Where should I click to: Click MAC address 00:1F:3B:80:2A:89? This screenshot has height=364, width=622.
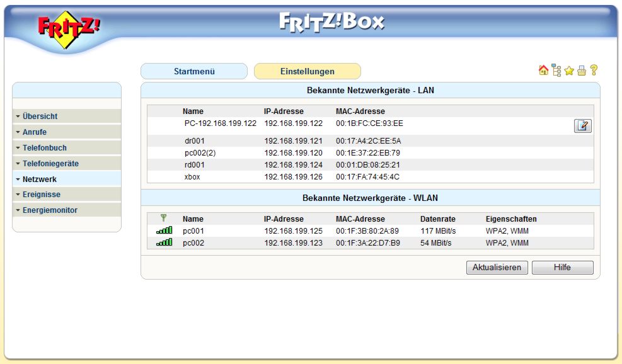pyautogui.click(x=367, y=230)
